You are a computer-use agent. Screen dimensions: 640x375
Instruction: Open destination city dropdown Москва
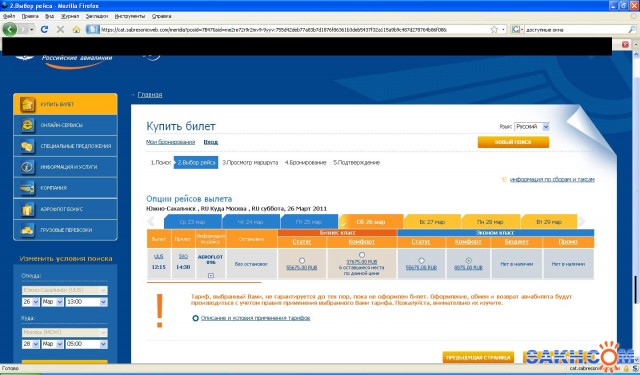pyautogui.click(x=65, y=332)
